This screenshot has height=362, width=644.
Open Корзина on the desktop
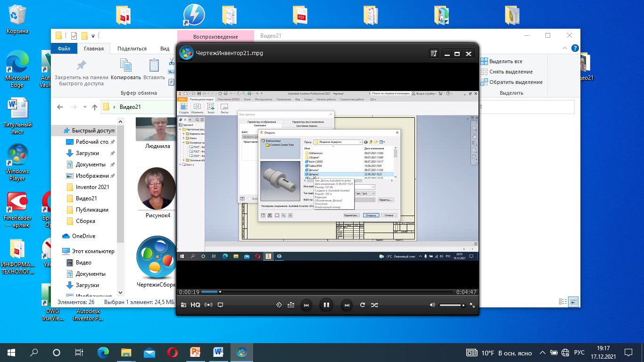point(17,20)
